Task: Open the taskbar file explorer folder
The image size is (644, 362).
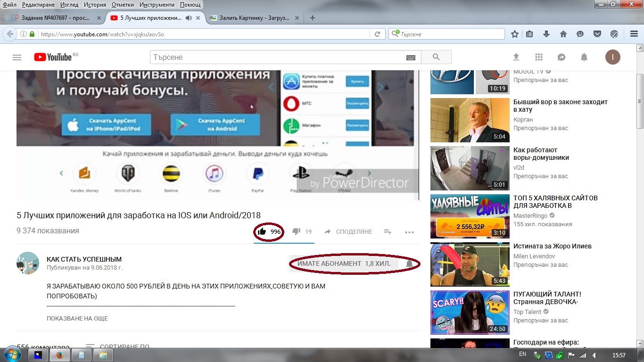Action: click(x=103, y=355)
